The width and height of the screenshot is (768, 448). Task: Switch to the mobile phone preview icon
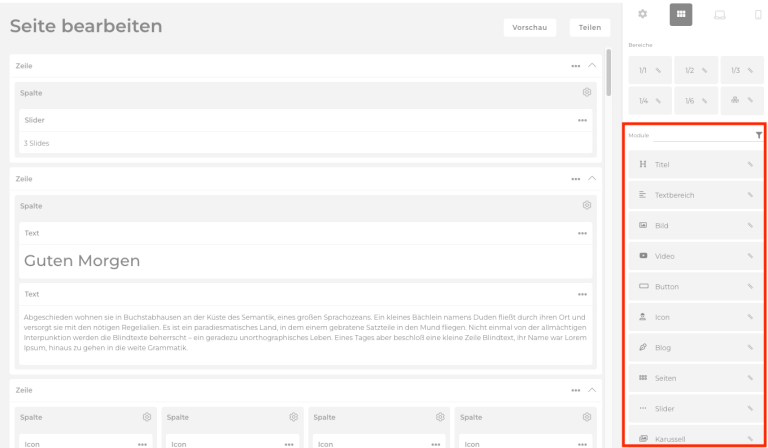point(756,18)
